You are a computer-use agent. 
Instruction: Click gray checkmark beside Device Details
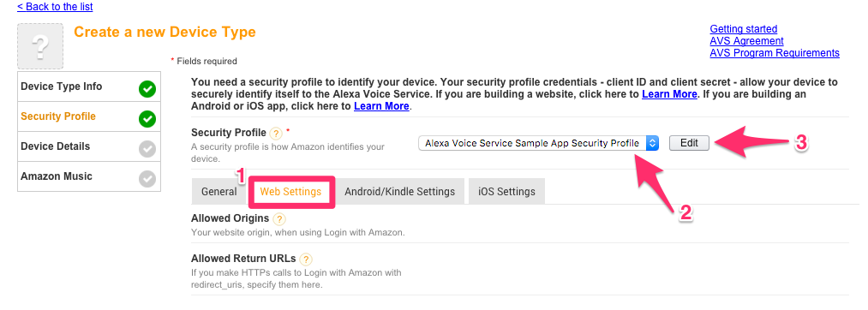(147, 148)
